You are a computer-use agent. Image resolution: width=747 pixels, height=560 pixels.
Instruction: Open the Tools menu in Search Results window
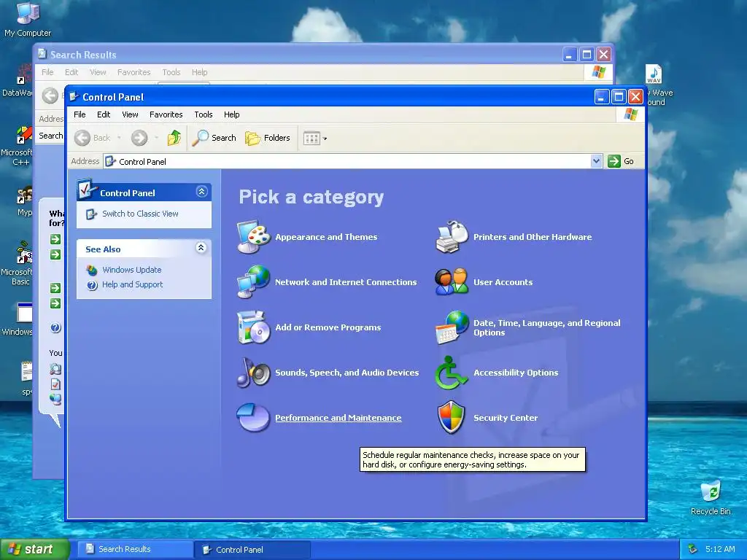click(171, 72)
